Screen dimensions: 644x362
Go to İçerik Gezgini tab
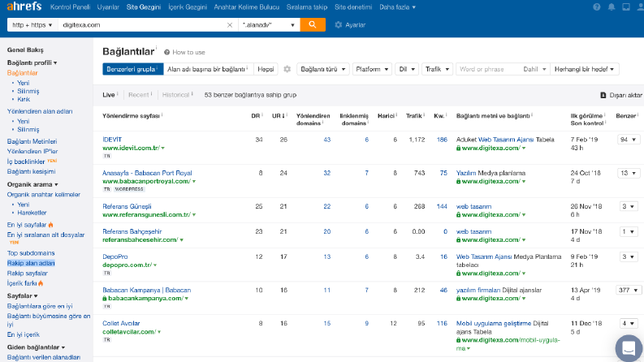pos(188,7)
